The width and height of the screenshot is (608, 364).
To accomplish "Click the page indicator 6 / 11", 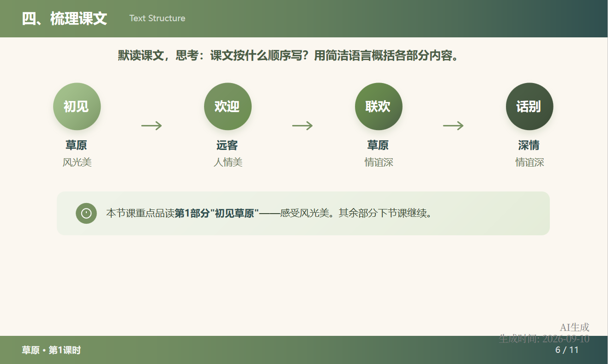I will [x=567, y=350].
